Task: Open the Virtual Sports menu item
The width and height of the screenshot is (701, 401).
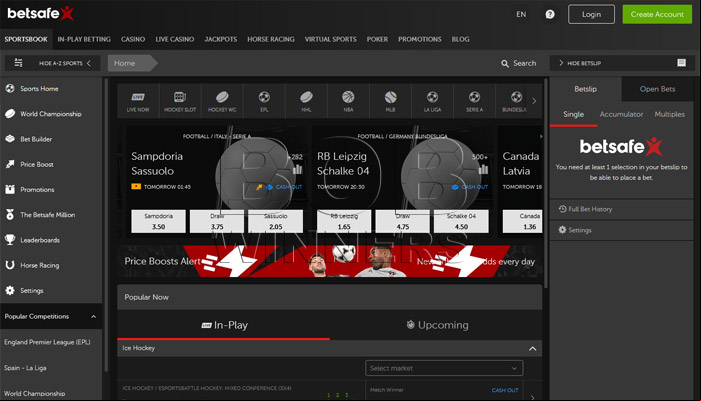Action: [331, 39]
